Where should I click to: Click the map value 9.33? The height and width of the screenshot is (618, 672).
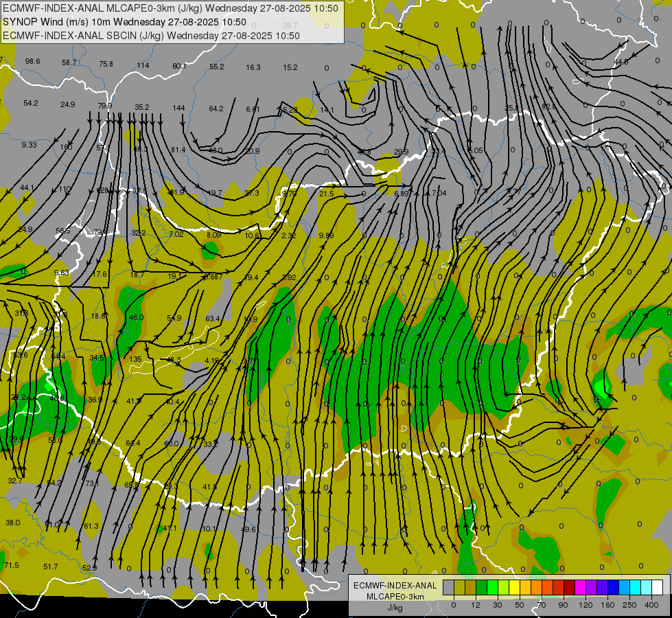click(x=29, y=145)
